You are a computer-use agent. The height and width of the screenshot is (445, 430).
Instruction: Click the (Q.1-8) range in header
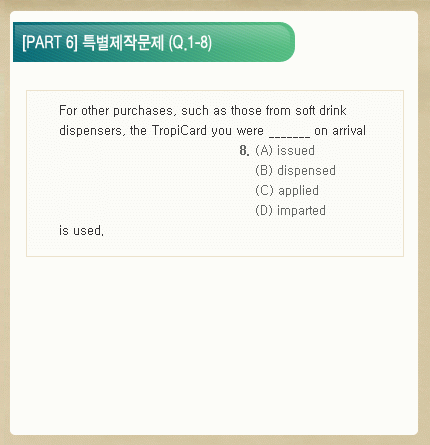(x=190, y=43)
